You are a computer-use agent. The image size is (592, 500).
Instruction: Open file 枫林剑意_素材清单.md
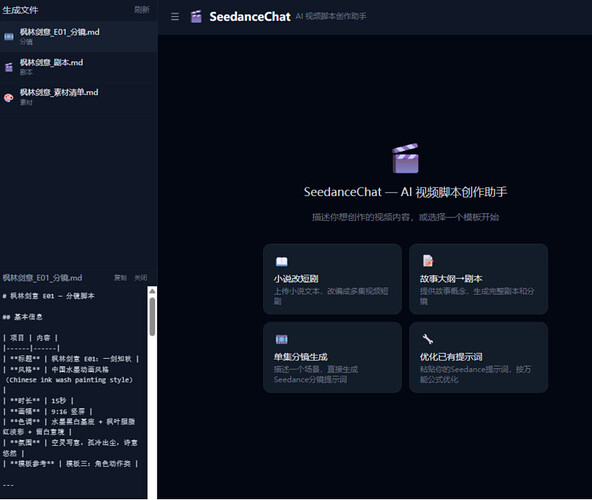coord(79,97)
